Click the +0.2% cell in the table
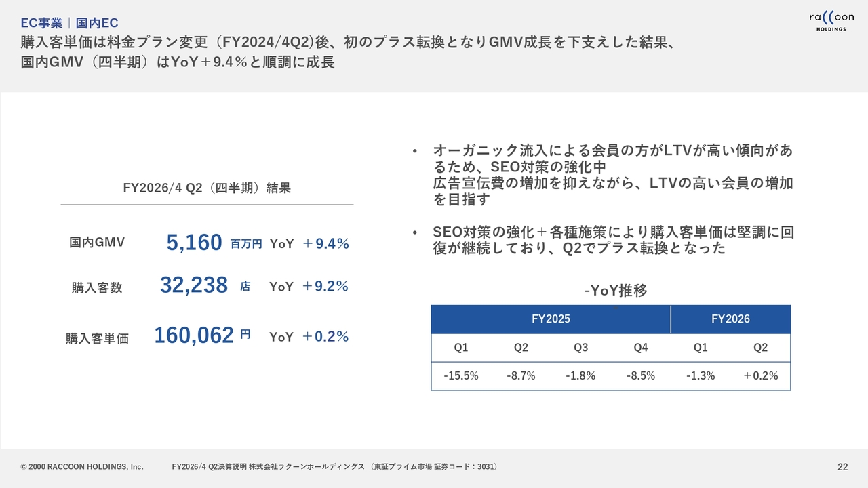Screen dimensions: 868x488 point(760,375)
